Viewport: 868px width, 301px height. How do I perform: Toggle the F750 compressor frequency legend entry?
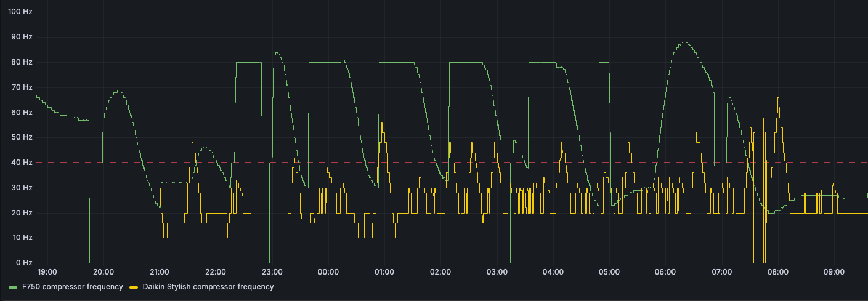coord(72,287)
